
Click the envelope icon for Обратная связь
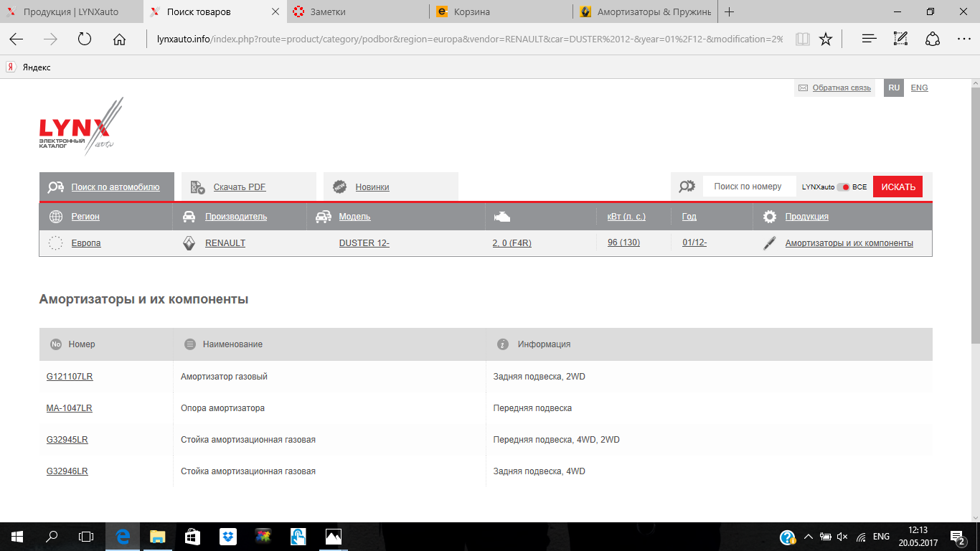coord(804,88)
